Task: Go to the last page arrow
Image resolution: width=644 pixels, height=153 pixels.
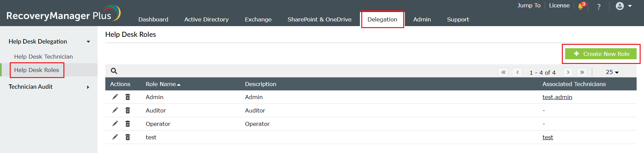Action: tap(582, 72)
